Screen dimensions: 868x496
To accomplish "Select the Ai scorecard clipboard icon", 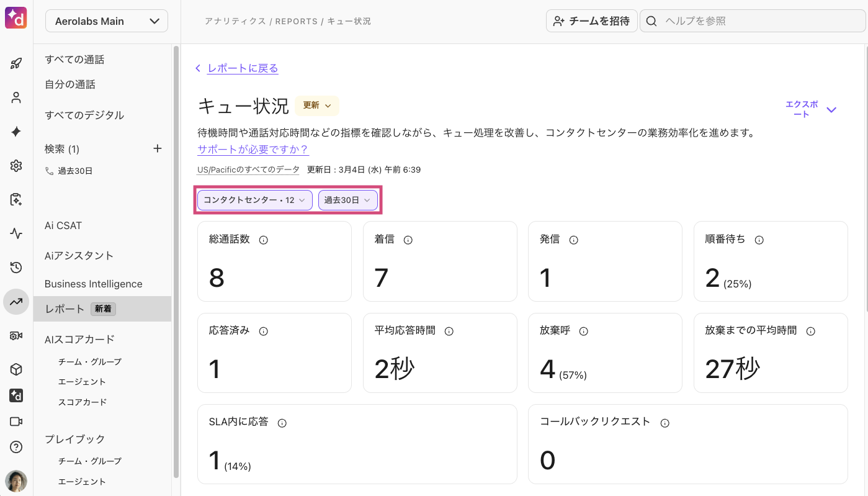I will tap(16, 199).
